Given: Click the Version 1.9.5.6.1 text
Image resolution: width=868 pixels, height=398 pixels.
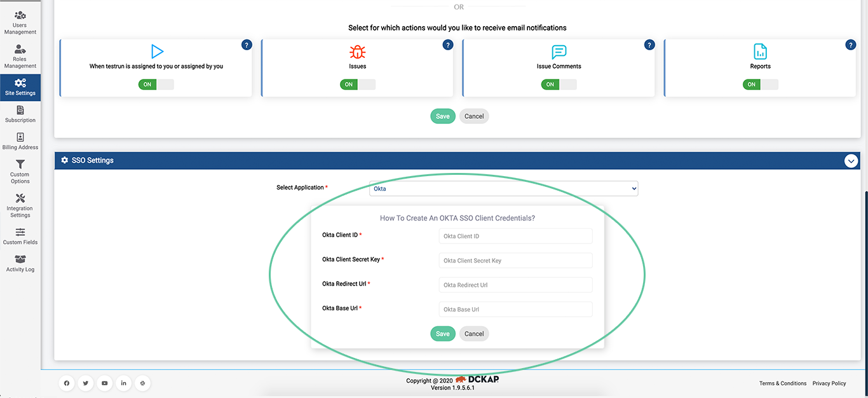Looking at the screenshot, I should (x=453, y=388).
